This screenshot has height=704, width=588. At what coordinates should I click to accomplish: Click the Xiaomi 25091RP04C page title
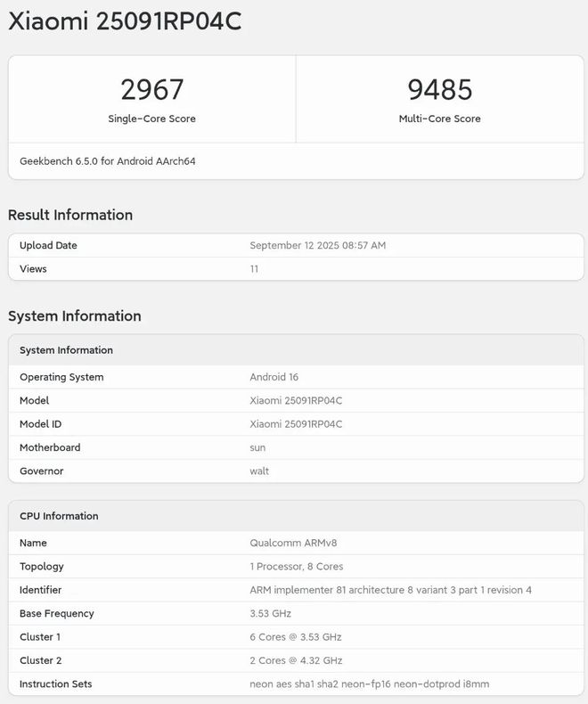point(125,21)
